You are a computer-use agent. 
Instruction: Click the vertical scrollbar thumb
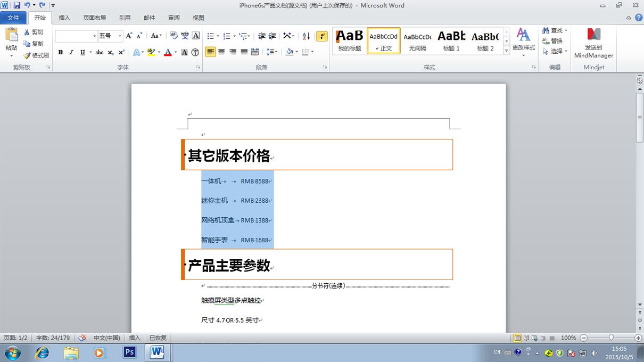(640, 117)
